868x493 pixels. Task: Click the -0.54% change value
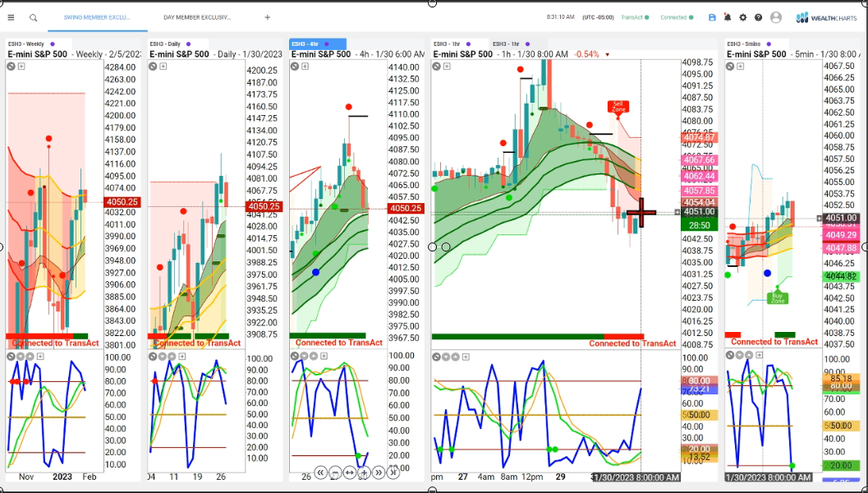[x=587, y=54]
